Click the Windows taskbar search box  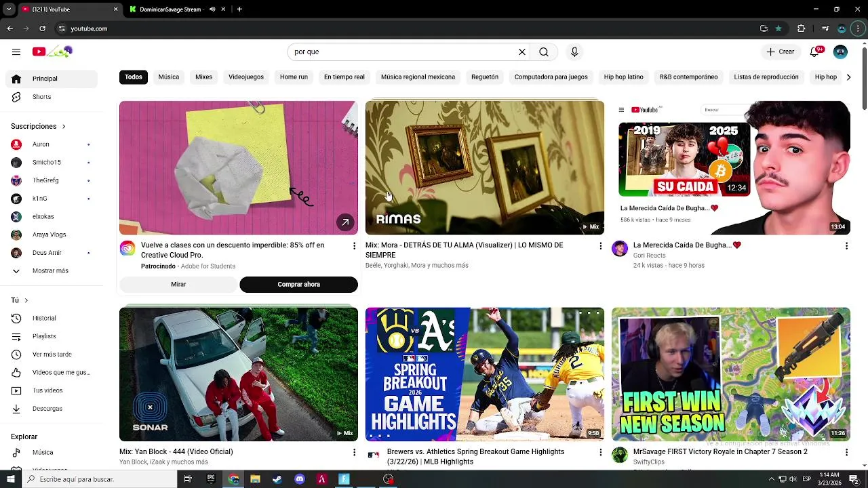(x=99, y=479)
